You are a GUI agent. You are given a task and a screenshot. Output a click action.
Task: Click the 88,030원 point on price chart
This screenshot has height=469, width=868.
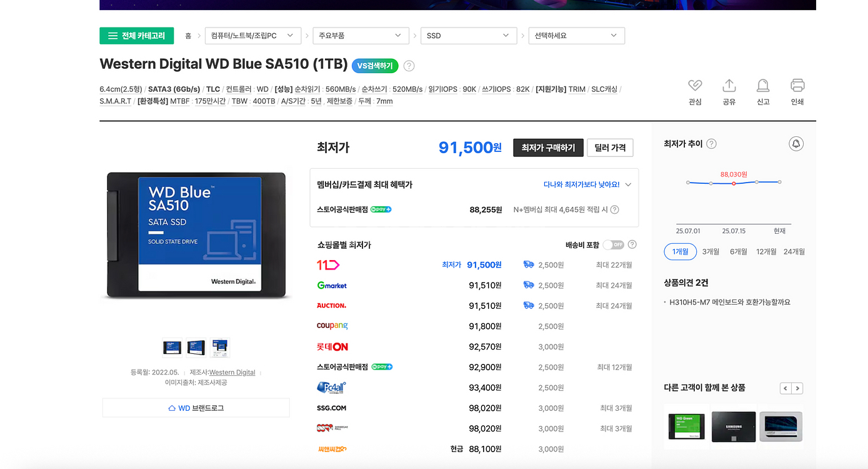tap(734, 183)
